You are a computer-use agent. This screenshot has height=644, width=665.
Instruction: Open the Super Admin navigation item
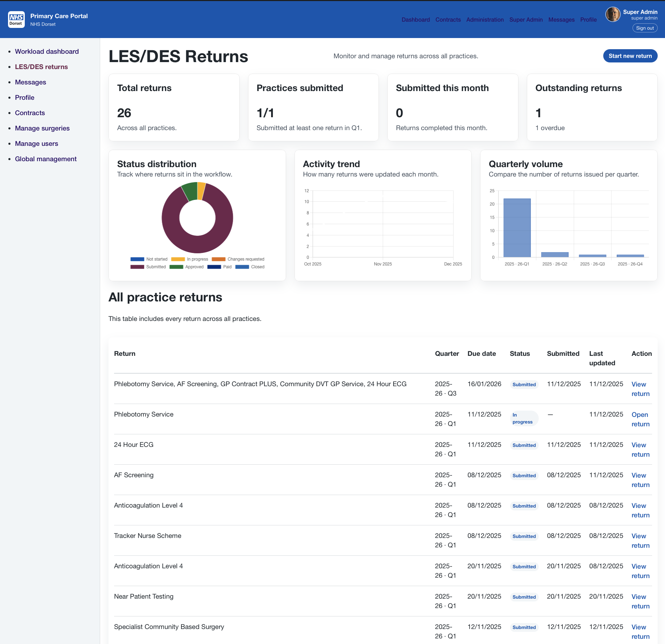(x=526, y=20)
